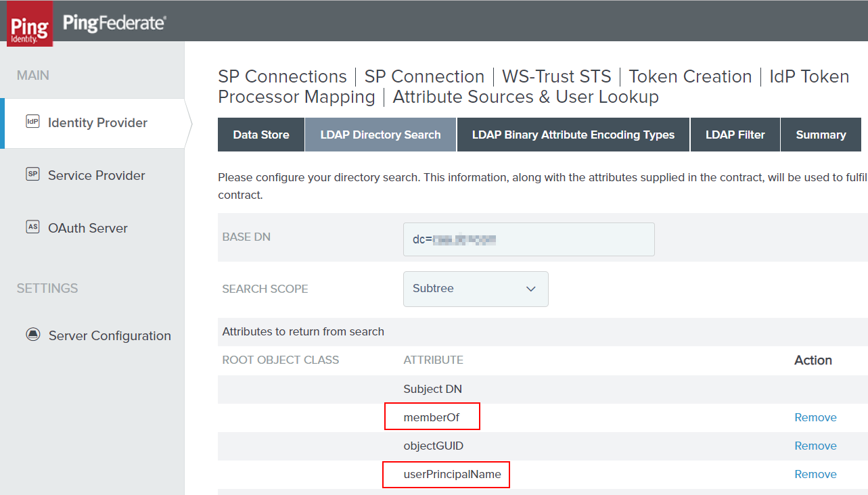Select the Subject DN attribute row

tap(543, 389)
